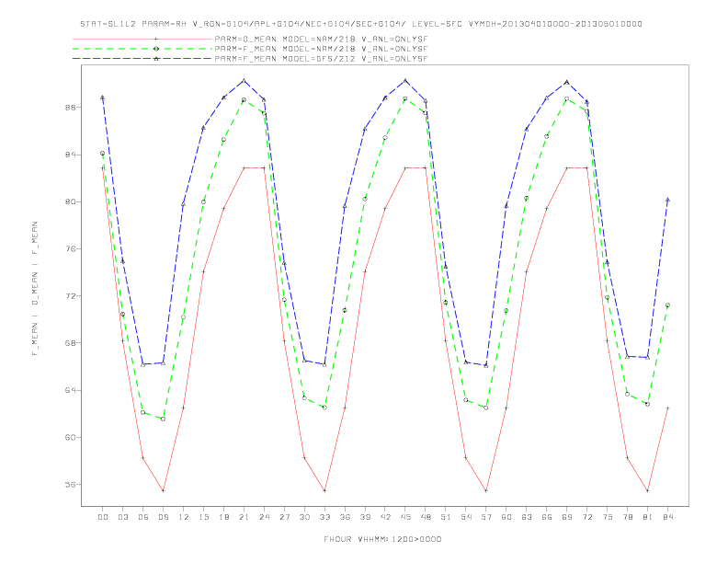Click the vertical axis title F_MEAN O_MEAN F_MEAN
The width and height of the screenshot is (728, 563).
[35, 289]
